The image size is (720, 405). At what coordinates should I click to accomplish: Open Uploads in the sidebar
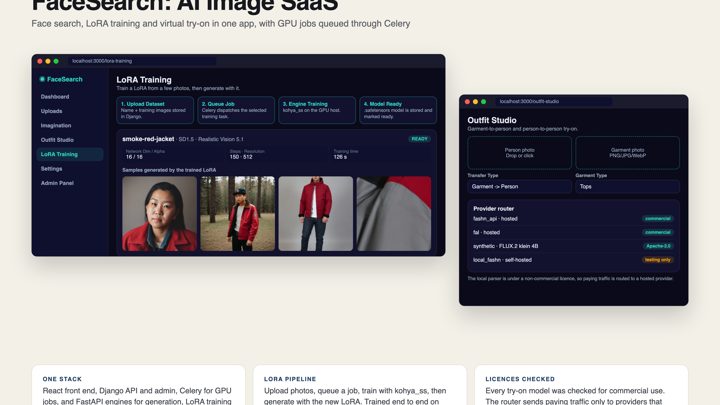51,111
